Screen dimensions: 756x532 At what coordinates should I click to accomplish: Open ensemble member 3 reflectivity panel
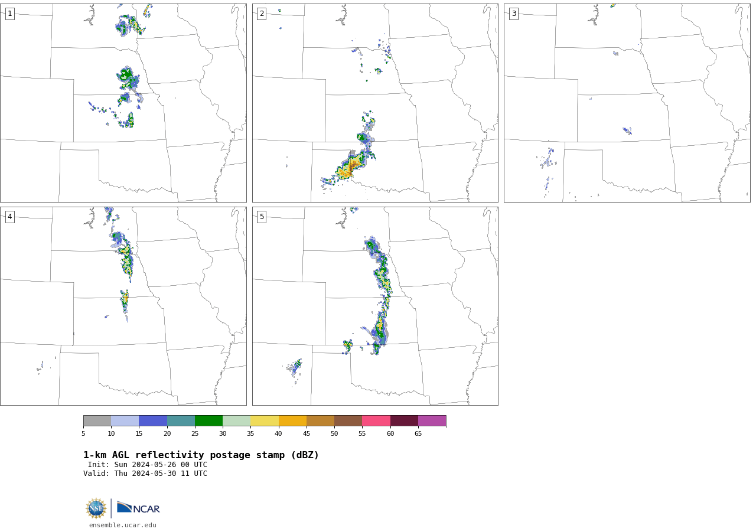(x=627, y=103)
